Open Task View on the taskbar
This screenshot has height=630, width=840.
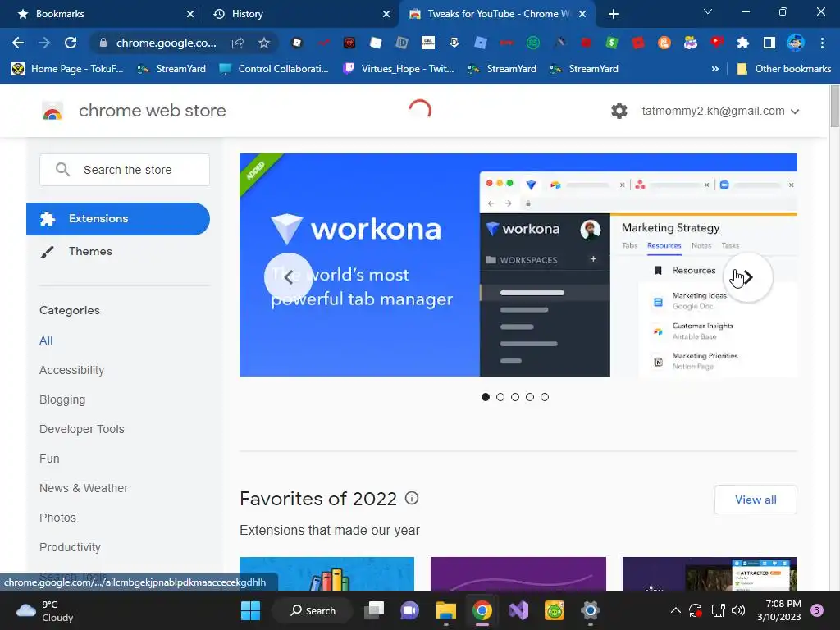pyautogui.click(x=374, y=610)
